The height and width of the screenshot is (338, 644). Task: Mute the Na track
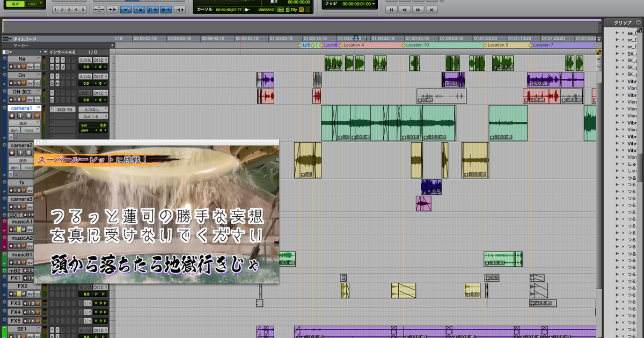tap(24, 67)
